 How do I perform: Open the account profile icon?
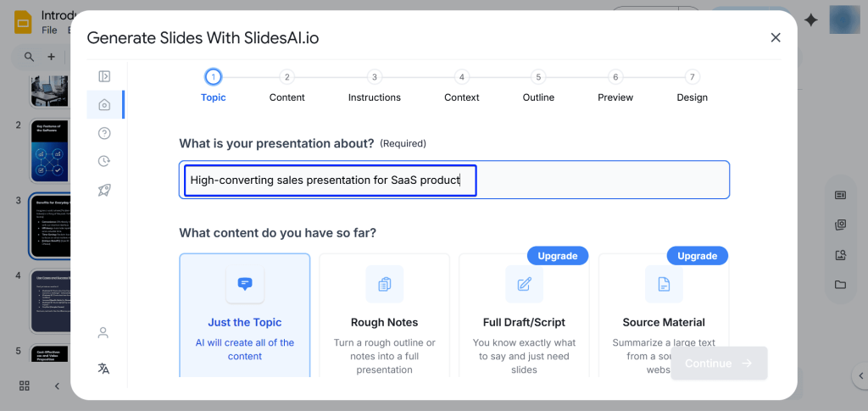(x=103, y=332)
